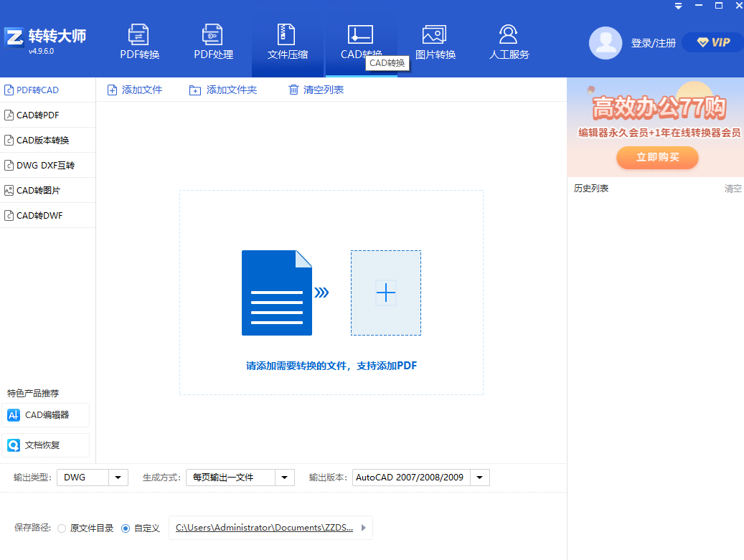Switch to the CAD转图片 sidebar item
744x560 pixels.
(47, 191)
